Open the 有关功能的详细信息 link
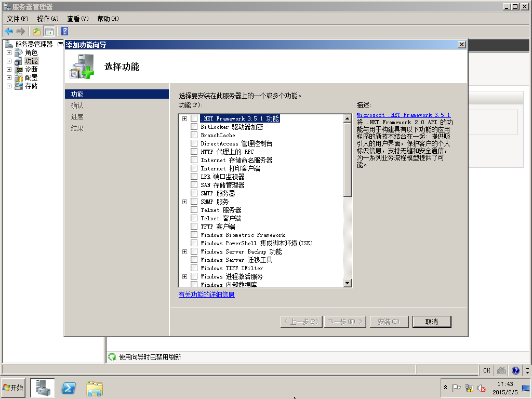Viewport: 532px width, 399px height. click(x=206, y=295)
